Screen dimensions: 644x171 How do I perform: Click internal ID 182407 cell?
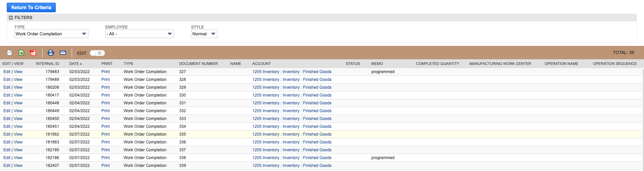click(52, 166)
